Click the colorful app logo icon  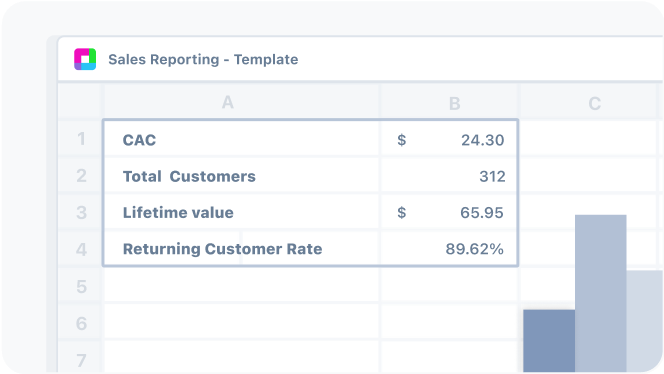point(85,59)
